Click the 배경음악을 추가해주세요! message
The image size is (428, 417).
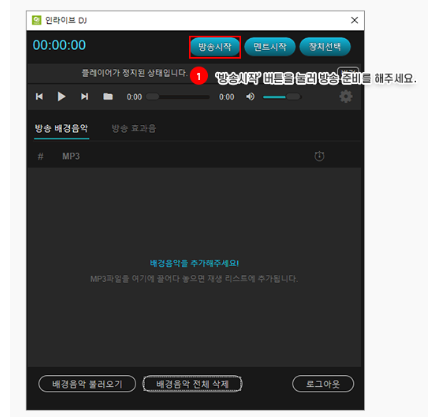[x=194, y=263]
